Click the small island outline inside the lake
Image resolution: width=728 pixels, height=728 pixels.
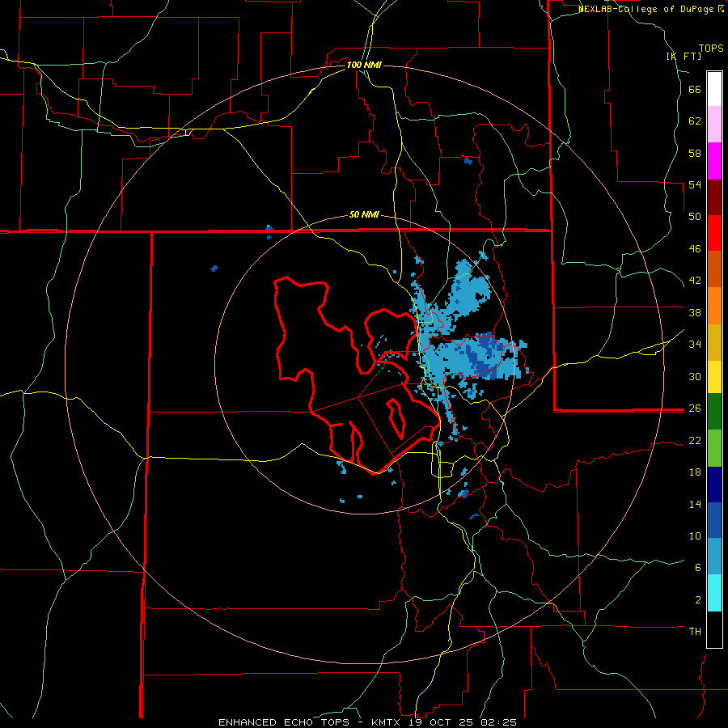(x=396, y=419)
